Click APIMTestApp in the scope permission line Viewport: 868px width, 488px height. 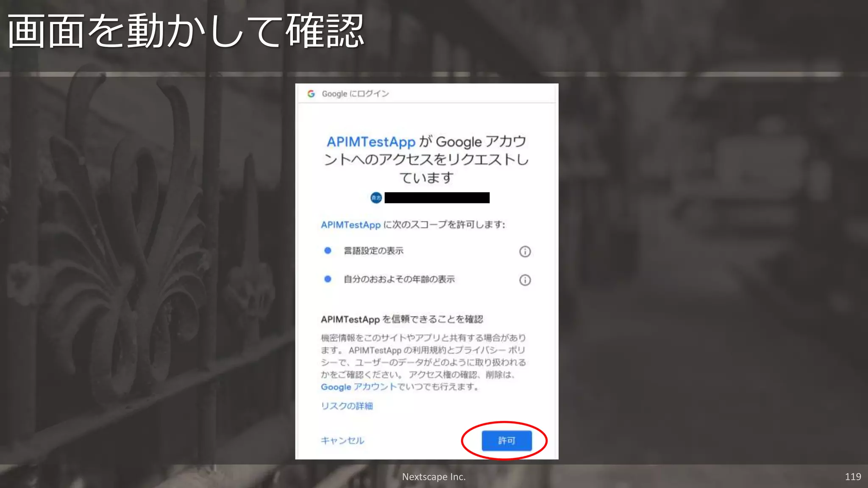pos(351,225)
